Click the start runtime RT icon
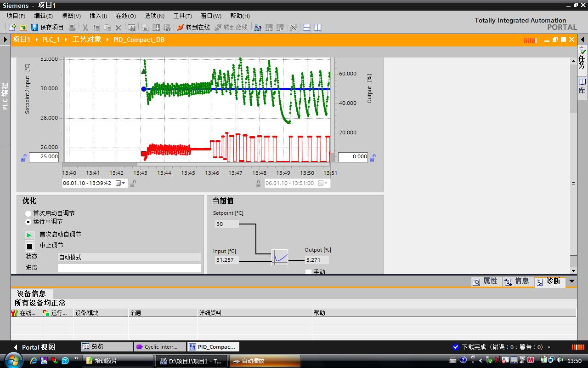The image size is (588, 368). (x=167, y=28)
